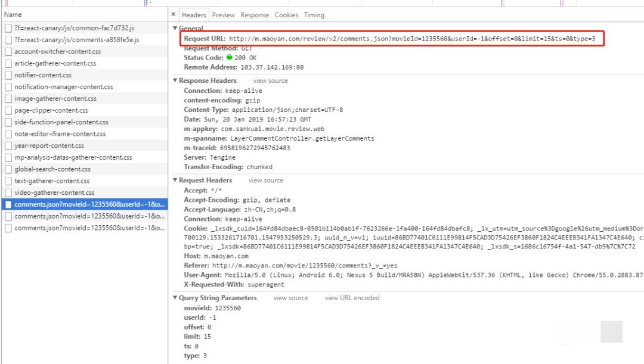Open the Response tab

click(x=255, y=15)
